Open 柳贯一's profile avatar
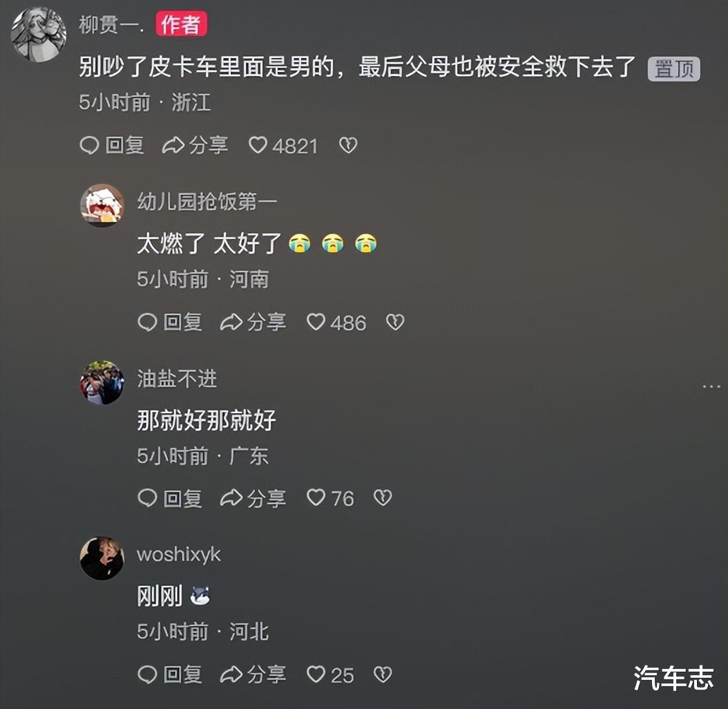The height and width of the screenshot is (709, 728). point(38,35)
